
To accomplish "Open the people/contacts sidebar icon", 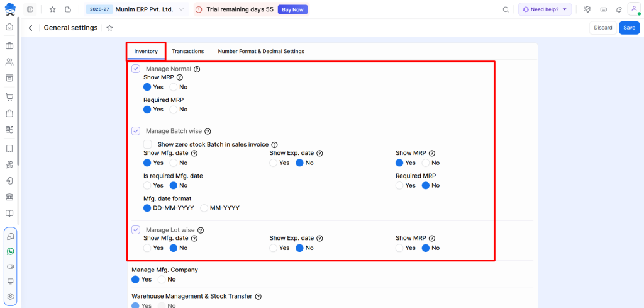I will point(9,62).
